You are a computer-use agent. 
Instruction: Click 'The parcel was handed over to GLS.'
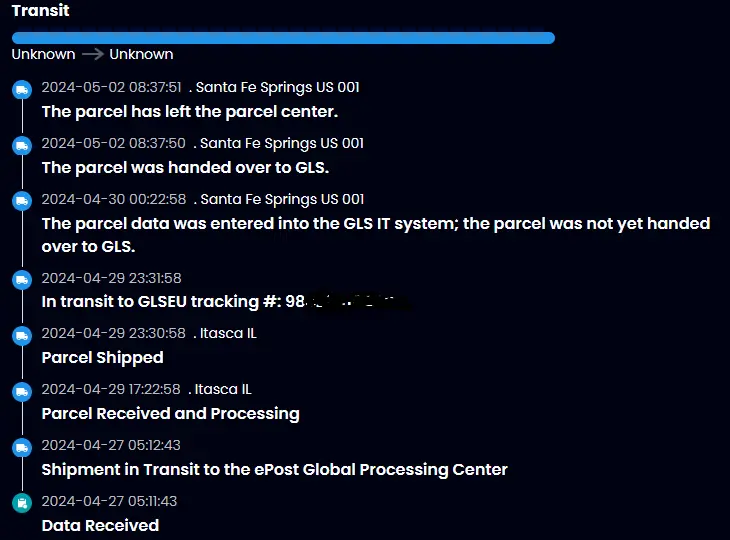pyautogui.click(x=185, y=167)
